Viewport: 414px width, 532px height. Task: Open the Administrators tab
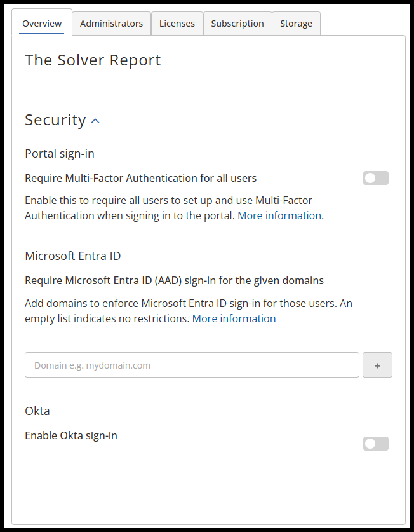click(112, 24)
